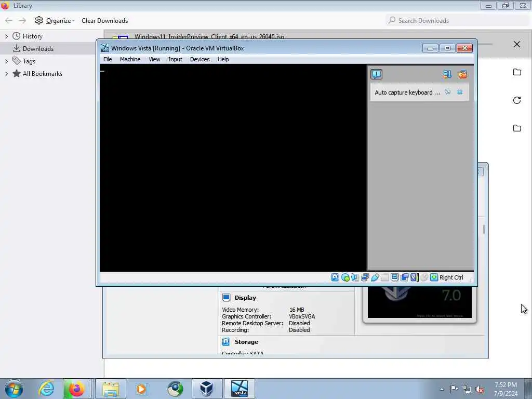
Task: Click the USB devices status icon
Action: [375, 277]
